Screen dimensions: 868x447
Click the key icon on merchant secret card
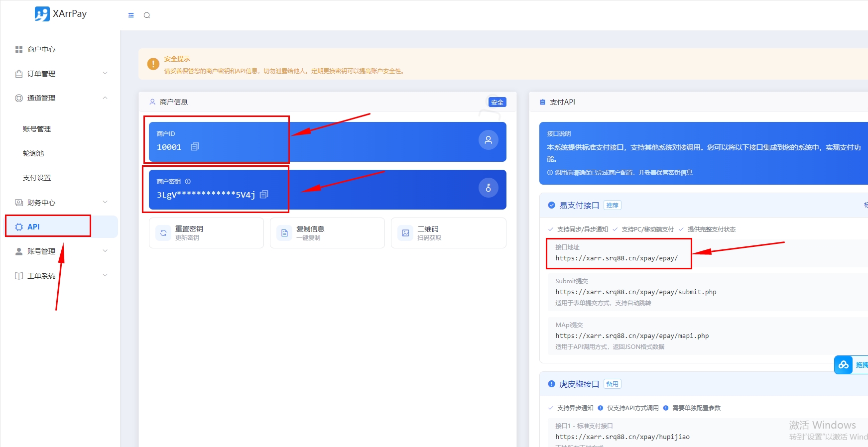[488, 188]
